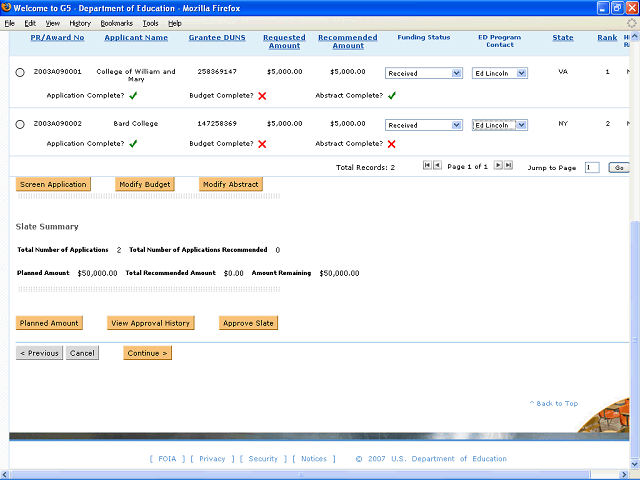
Task: Click the Firefox loading throbber icon
Action: pos(631,23)
